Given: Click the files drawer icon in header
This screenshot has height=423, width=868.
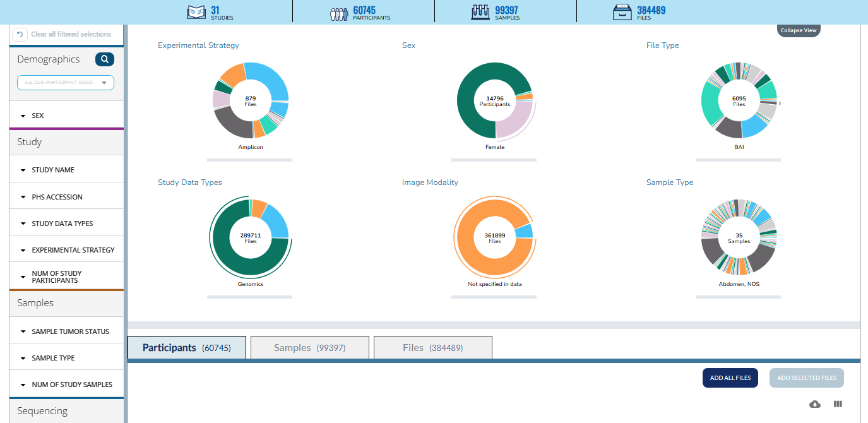Looking at the screenshot, I should pos(623,12).
